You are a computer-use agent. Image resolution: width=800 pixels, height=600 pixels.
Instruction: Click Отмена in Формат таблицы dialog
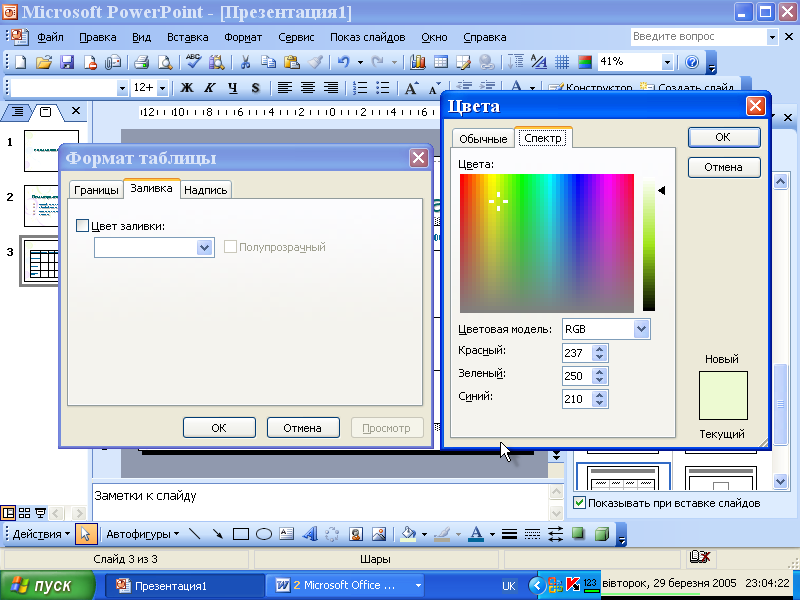[303, 428]
